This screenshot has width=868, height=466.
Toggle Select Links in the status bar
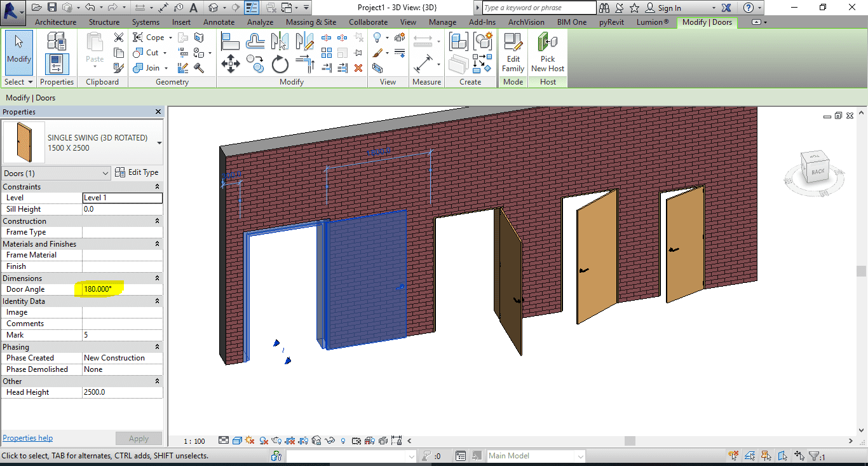pyautogui.click(x=734, y=456)
